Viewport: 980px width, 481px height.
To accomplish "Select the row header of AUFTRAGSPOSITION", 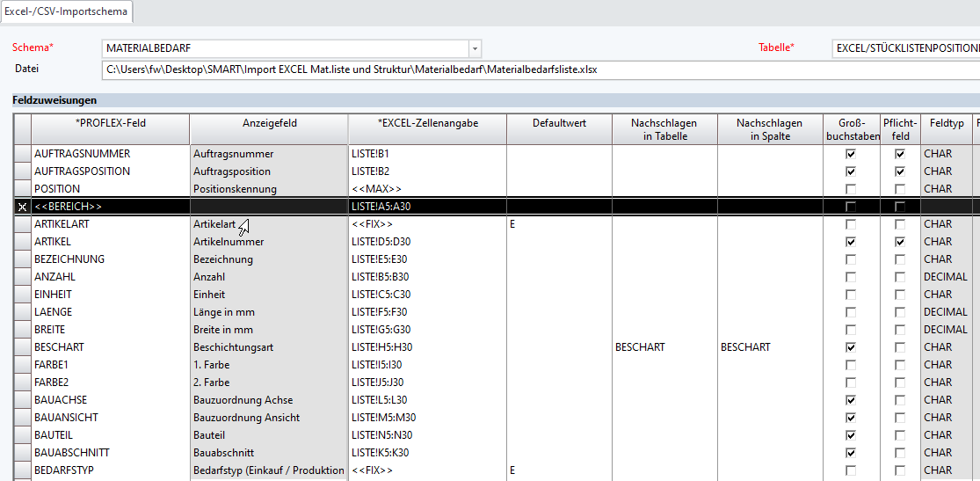I will [22, 171].
